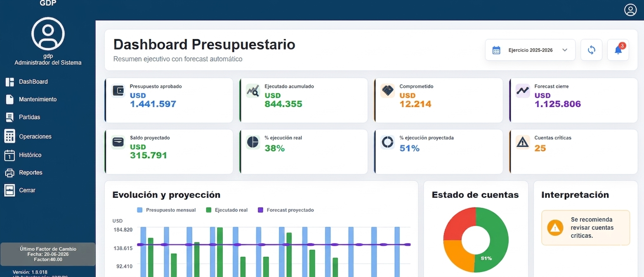Click the Saldo proyectado value 315.791

point(149,156)
